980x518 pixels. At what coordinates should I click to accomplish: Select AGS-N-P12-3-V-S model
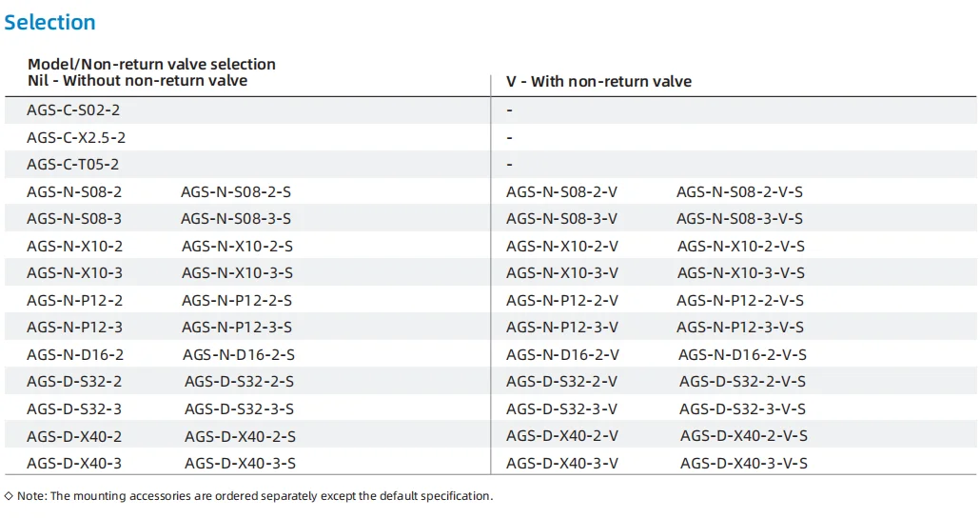tap(740, 328)
